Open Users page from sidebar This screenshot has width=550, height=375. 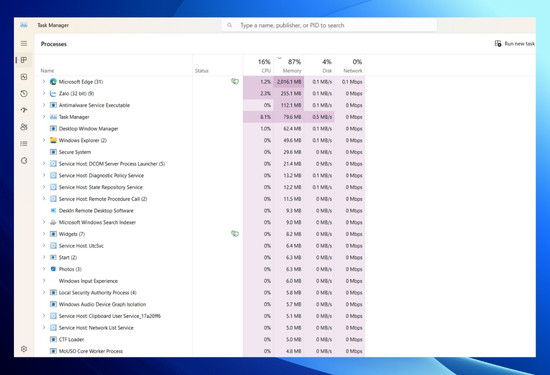[x=24, y=127]
